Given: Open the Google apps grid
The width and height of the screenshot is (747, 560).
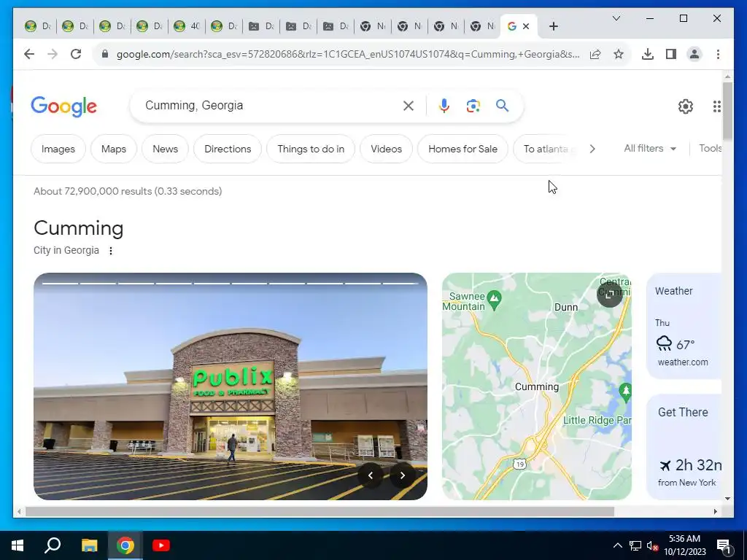Looking at the screenshot, I should 716,106.
